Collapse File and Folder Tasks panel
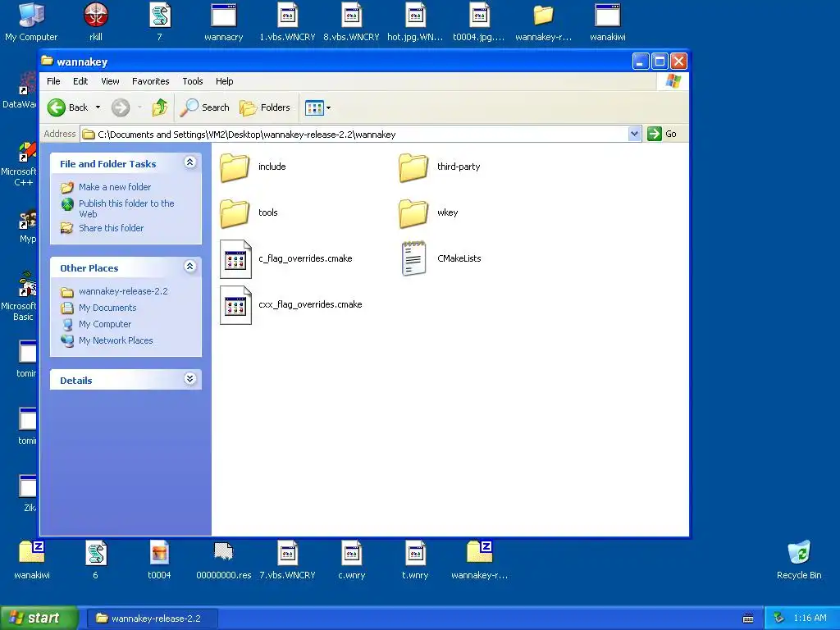Screen dimensions: 840x630 coord(189,162)
